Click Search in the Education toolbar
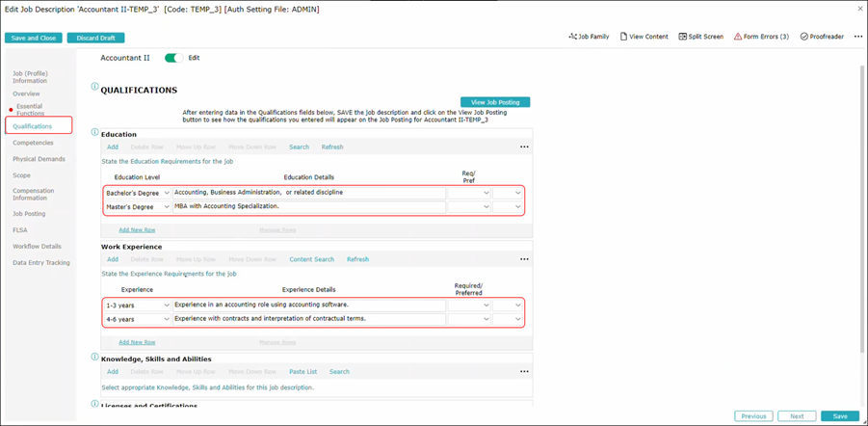This screenshot has height=426, width=868. pyautogui.click(x=299, y=146)
